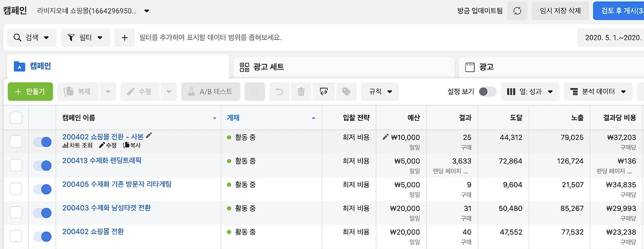Switch to the 광고 tab
This screenshot has width=644, height=249.
pyautogui.click(x=551, y=67)
